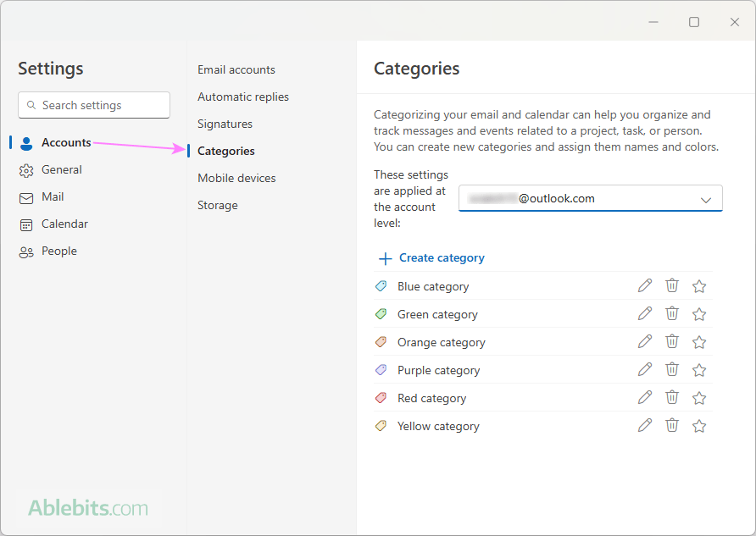Click the General gear icon
The image size is (756, 536).
pyautogui.click(x=26, y=170)
